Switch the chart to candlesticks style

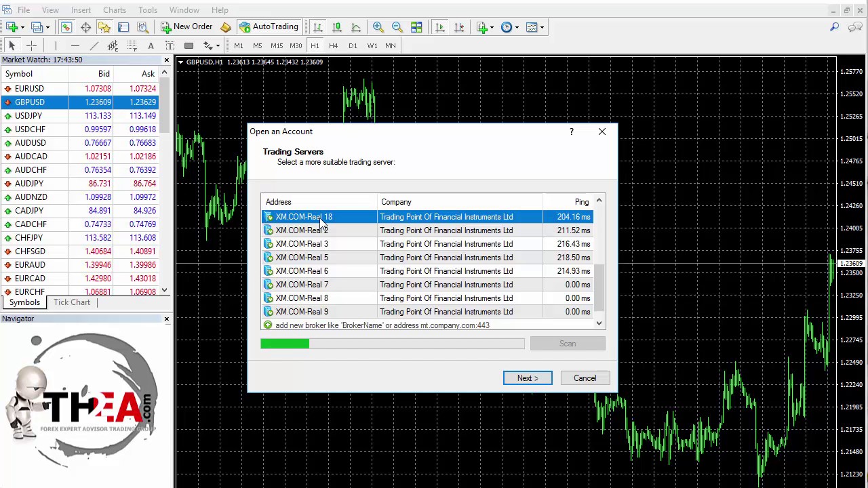pos(336,27)
